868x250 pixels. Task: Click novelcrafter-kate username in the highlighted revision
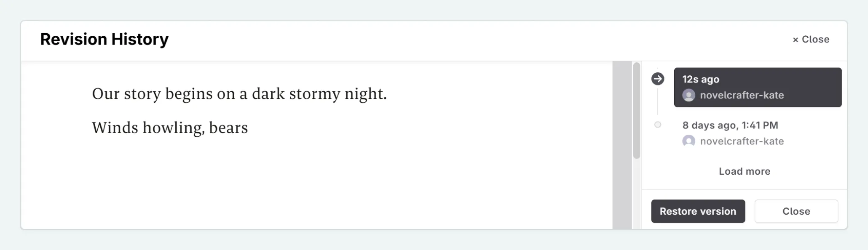point(742,95)
